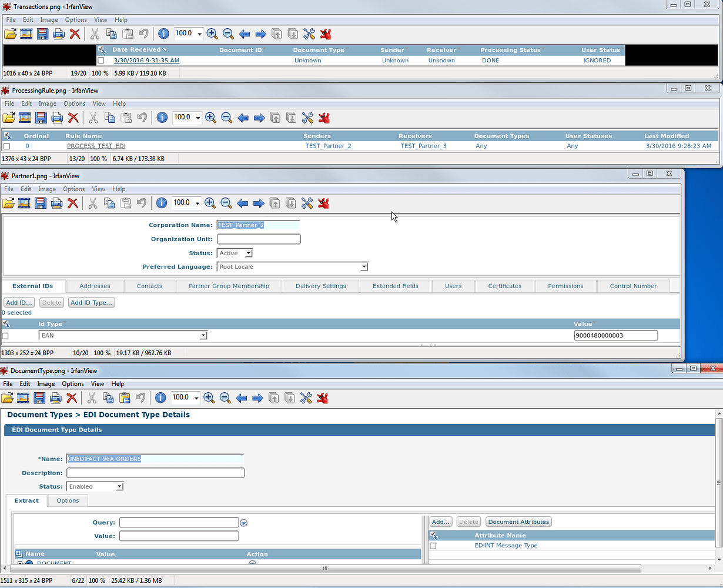Zoom in icon in Partner1.png window
This screenshot has height=588, width=723.
pyautogui.click(x=210, y=203)
